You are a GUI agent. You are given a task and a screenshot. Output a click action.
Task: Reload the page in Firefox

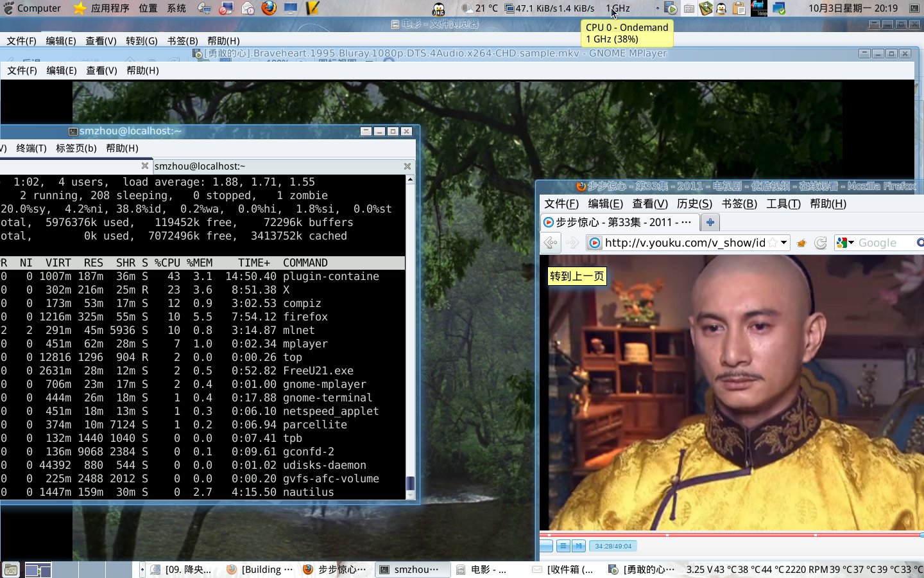[x=820, y=243]
